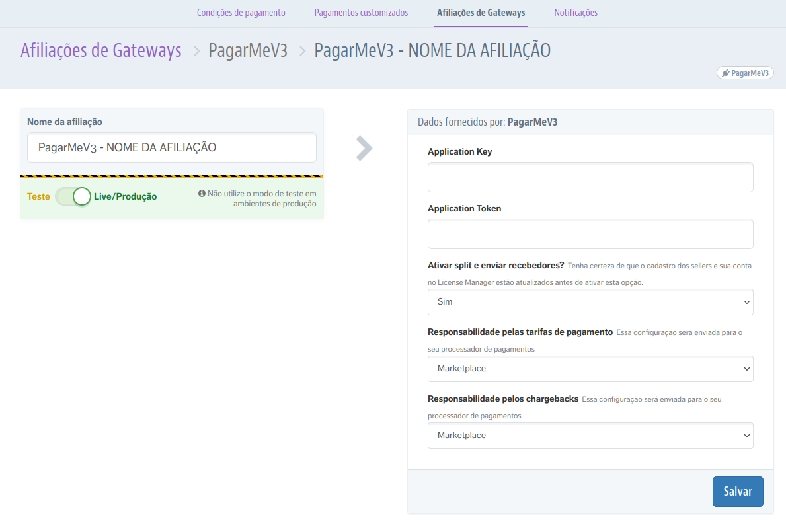Click the Application Key label

click(459, 152)
